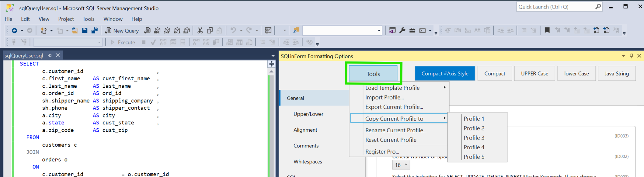Open the find combo box dropdown
The height and width of the screenshot is (177, 644).
pos(379,31)
